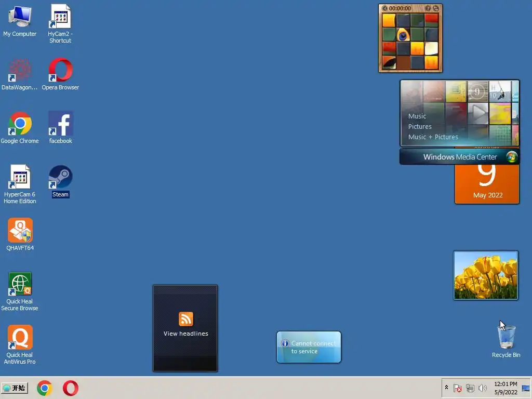The height and width of the screenshot is (399, 532).
Task: Select the HyperCam 6 Home Edition icon
Action: [x=20, y=184]
